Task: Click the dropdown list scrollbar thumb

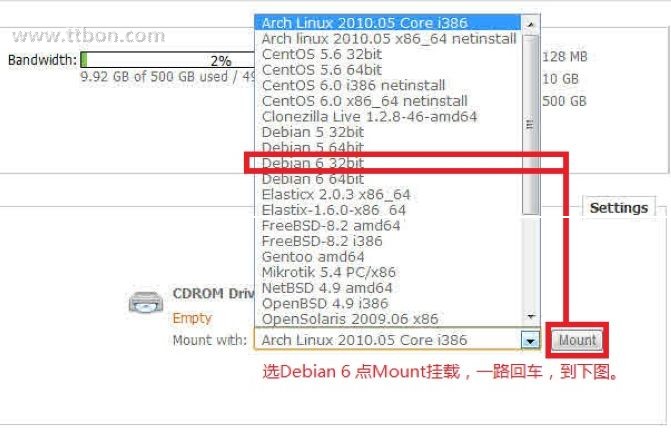Action: point(531,124)
